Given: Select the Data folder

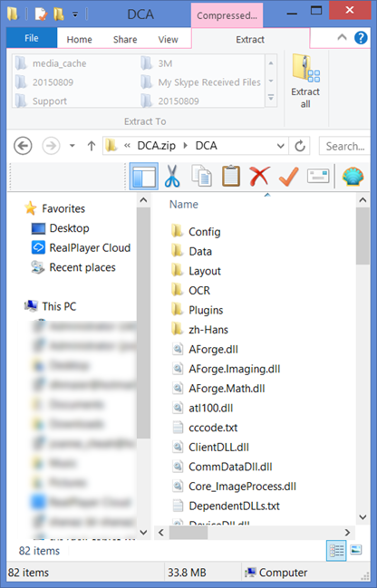Looking at the screenshot, I should 191,251.
